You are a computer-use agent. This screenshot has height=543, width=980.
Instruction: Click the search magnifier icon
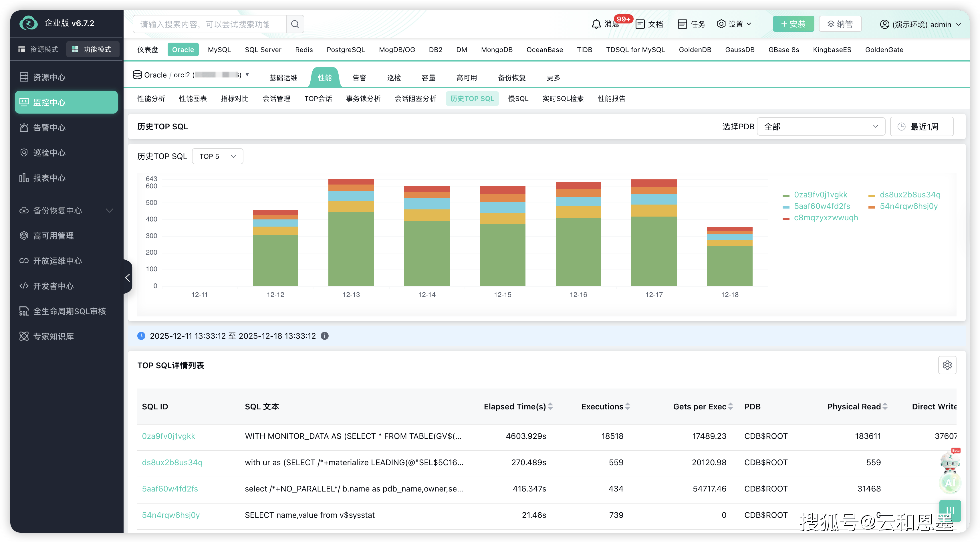pyautogui.click(x=295, y=24)
